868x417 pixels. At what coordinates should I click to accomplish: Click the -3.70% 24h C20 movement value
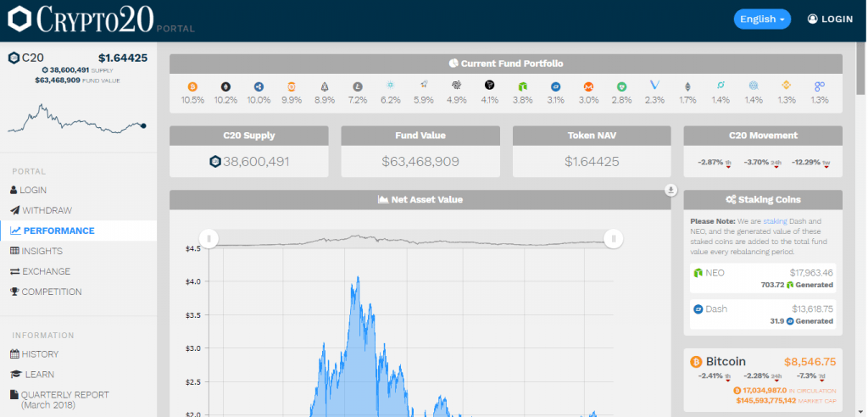(758, 162)
